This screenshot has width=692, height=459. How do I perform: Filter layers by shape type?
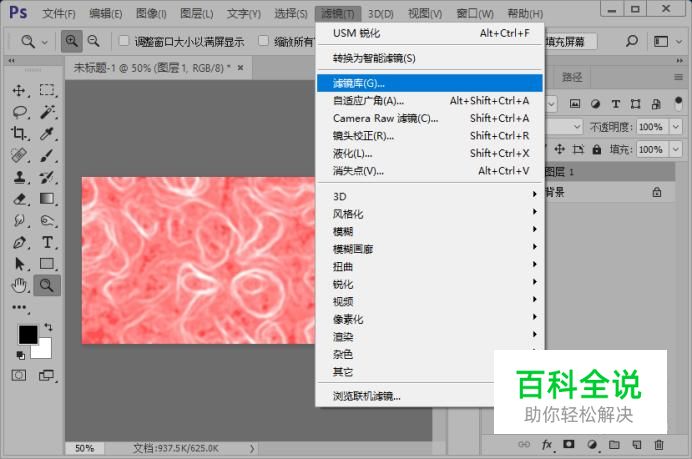pos(636,104)
